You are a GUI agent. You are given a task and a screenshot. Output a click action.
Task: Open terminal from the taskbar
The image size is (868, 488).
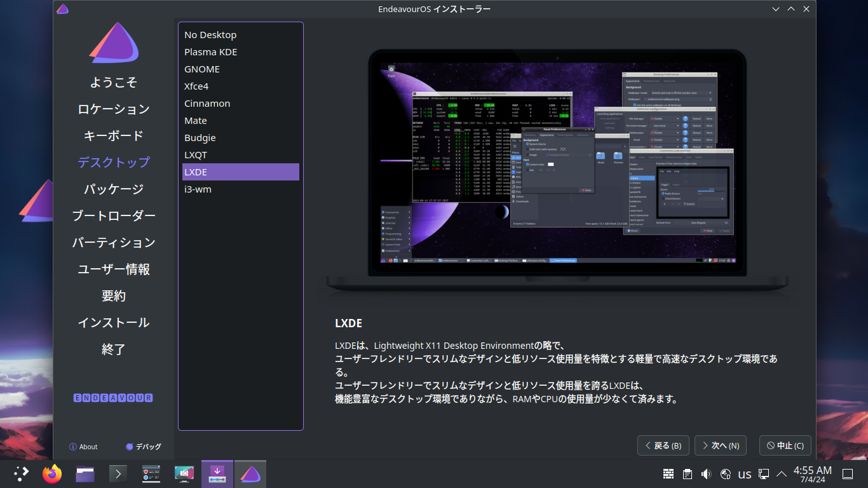[x=118, y=473]
